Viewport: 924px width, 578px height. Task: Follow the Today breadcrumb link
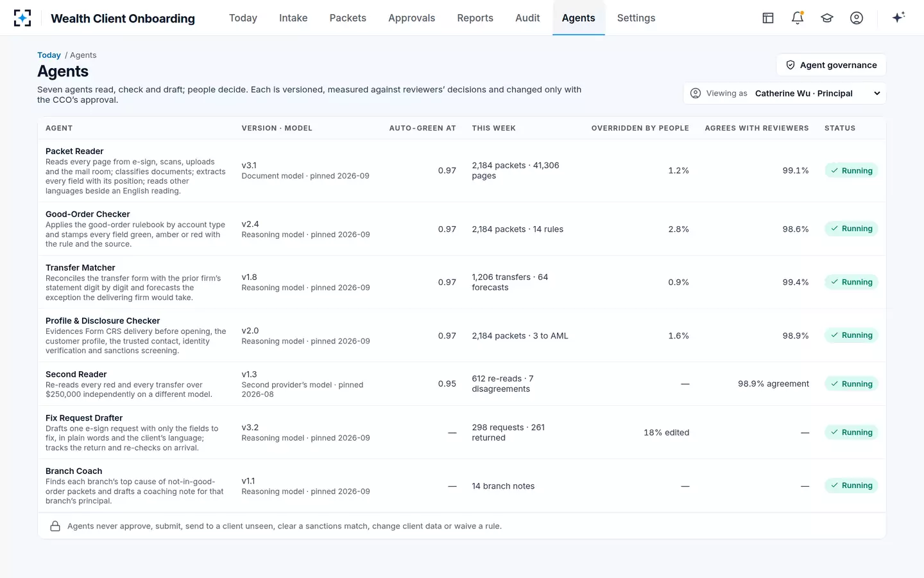(49, 55)
